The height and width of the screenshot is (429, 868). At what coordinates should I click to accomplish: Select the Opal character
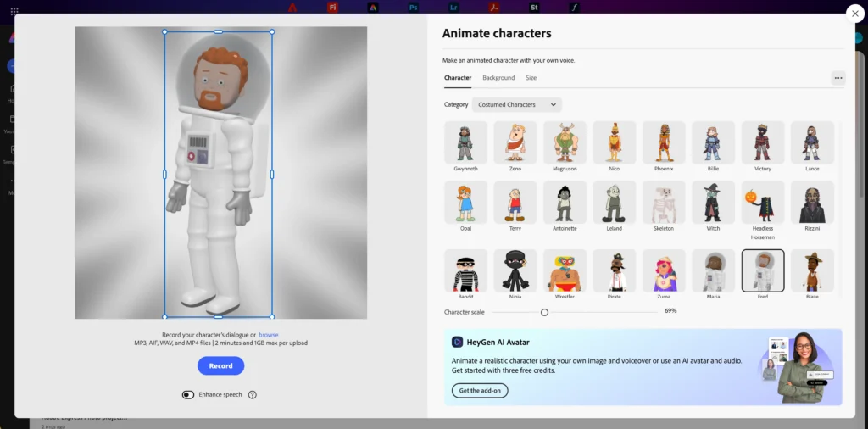(465, 203)
